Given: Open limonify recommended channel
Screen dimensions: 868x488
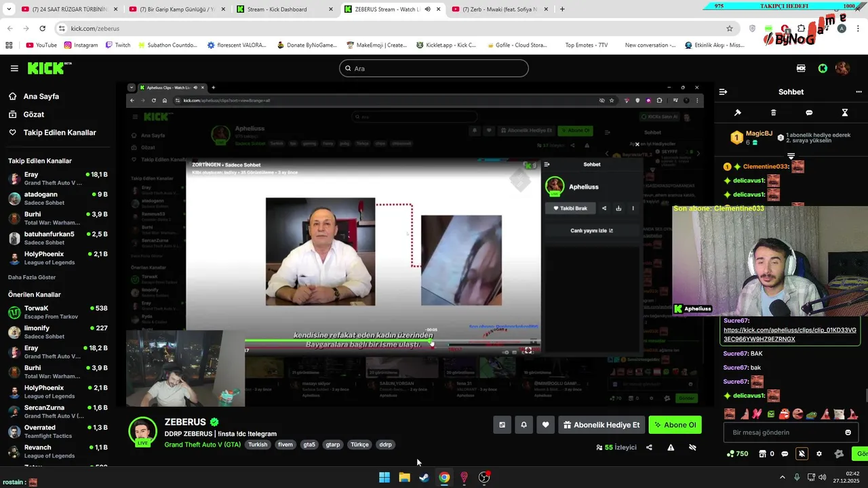Looking at the screenshot, I should tap(58, 332).
